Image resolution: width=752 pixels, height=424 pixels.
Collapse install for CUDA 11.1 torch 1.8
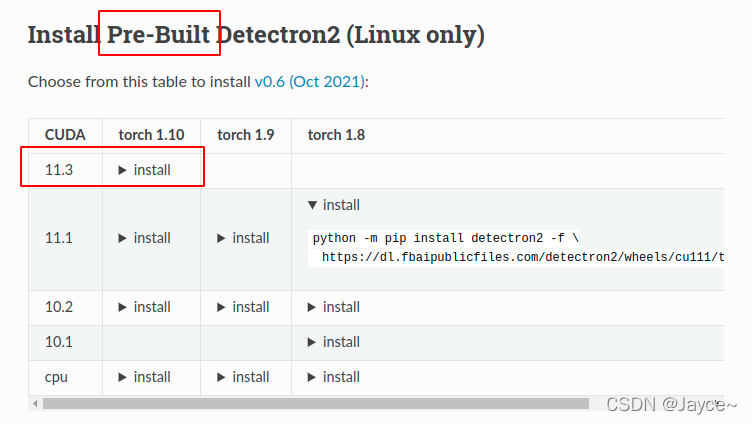(x=334, y=205)
